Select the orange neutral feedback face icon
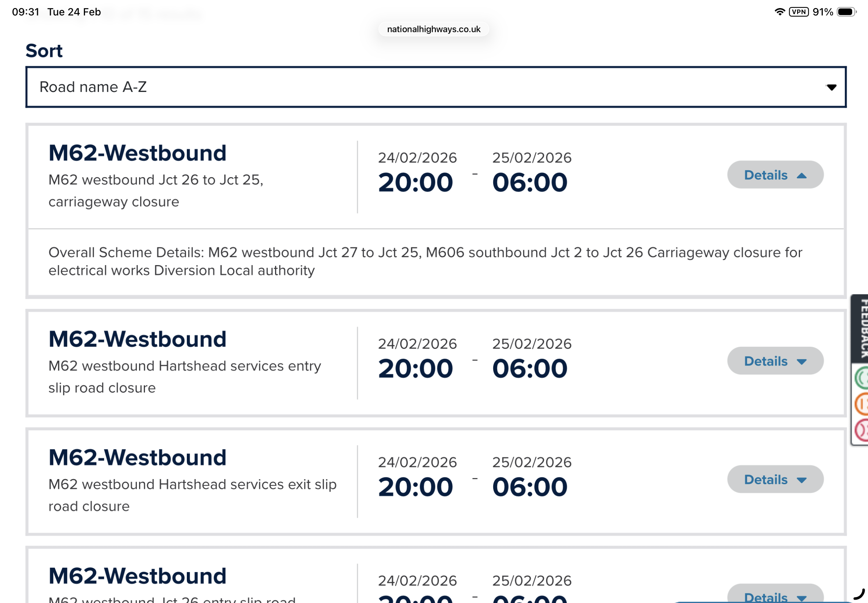The height and width of the screenshot is (603, 868). (862, 404)
